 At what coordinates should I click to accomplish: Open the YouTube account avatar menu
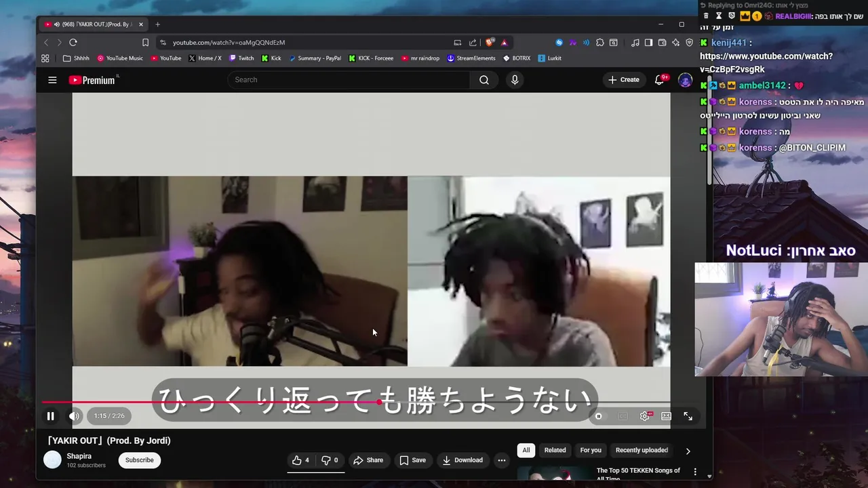click(686, 80)
